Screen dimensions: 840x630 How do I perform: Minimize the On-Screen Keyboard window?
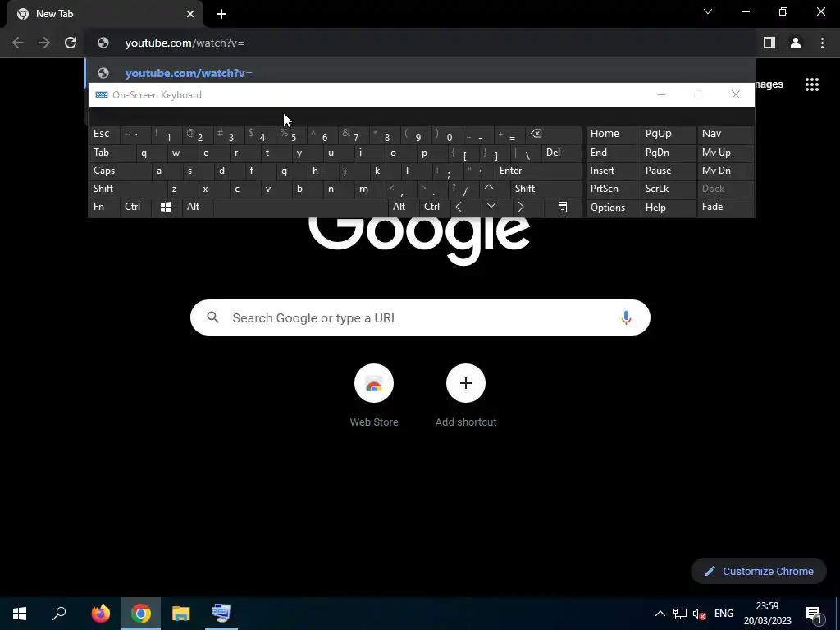661,95
